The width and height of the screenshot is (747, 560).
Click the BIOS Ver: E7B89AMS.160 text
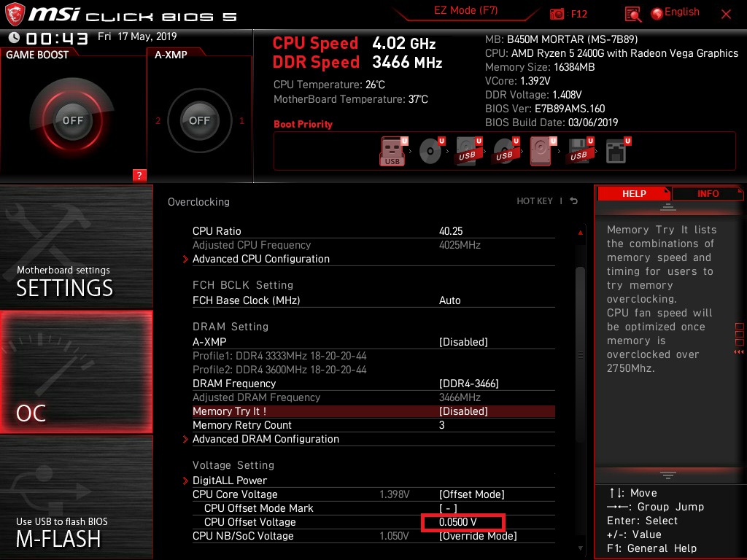tap(544, 109)
